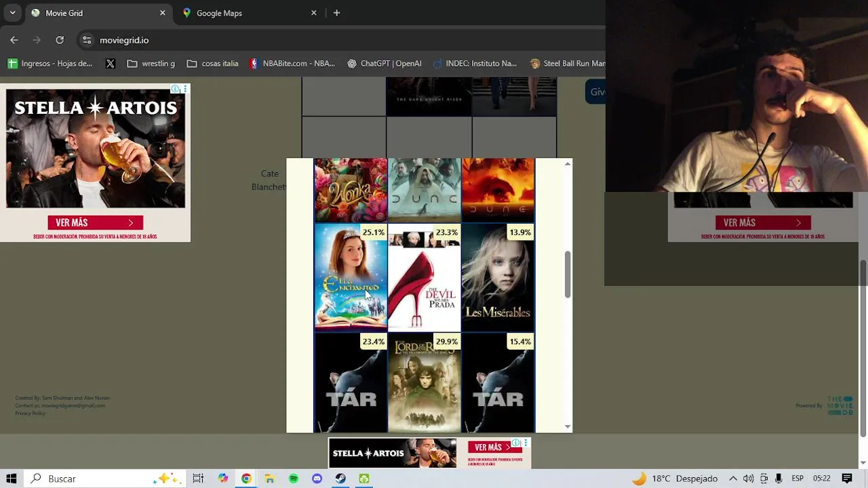The image size is (868, 488).
Task: Open the INDEC: Instituto Na... bookmark
Action: [x=475, y=63]
